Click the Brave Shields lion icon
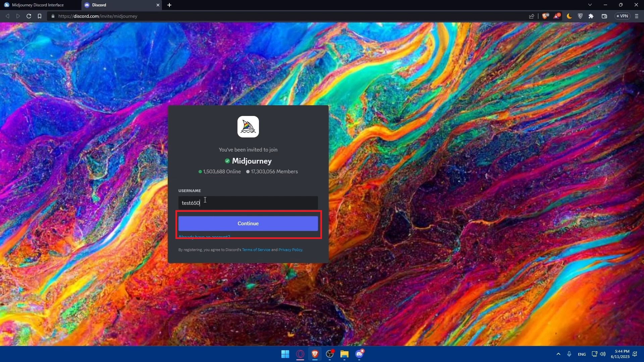This screenshot has width=644, height=362. [x=545, y=16]
